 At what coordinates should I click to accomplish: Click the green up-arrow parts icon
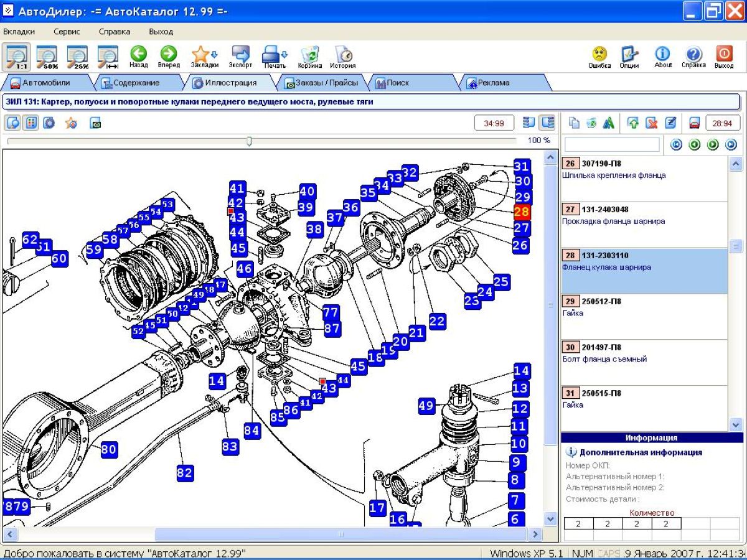tap(633, 123)
